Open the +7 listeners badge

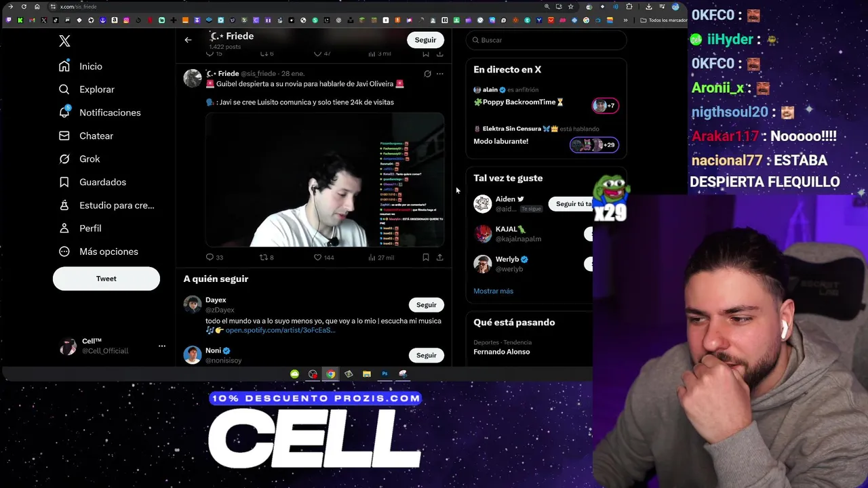pos(605,106)
